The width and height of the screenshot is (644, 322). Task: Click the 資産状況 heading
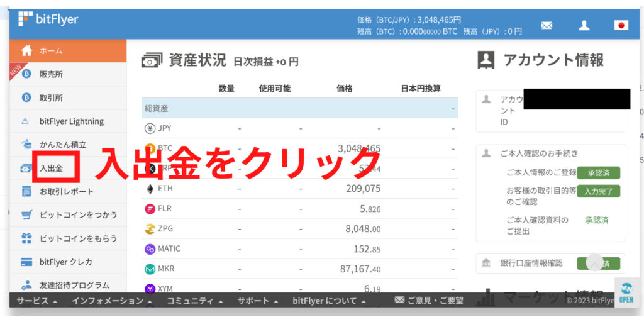point(197,60)
